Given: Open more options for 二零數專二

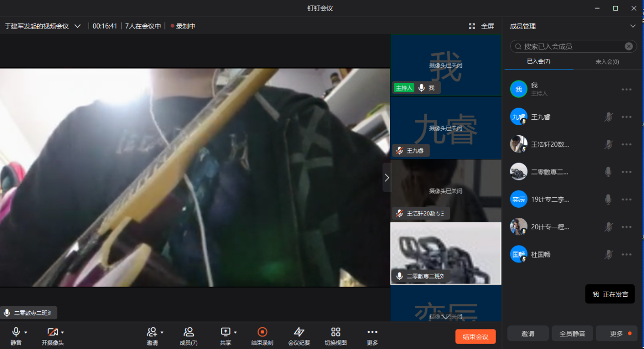Looking at the screenshot, I should [x=626, y=172].
